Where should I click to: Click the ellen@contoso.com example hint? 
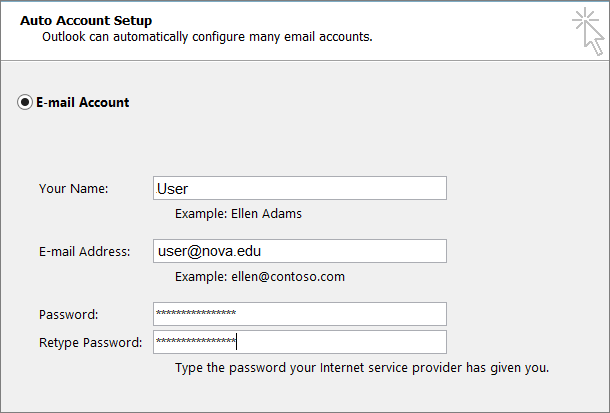tap(260, 276)
